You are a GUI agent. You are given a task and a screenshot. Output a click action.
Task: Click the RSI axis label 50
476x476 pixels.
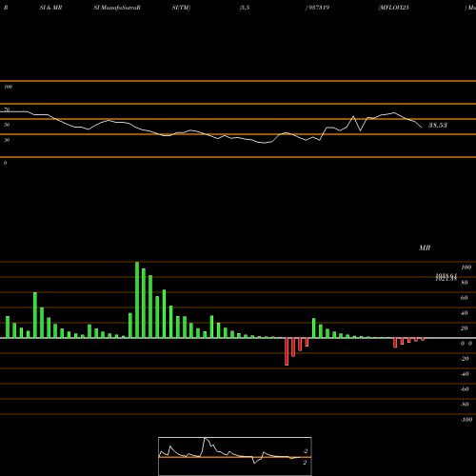7,125
